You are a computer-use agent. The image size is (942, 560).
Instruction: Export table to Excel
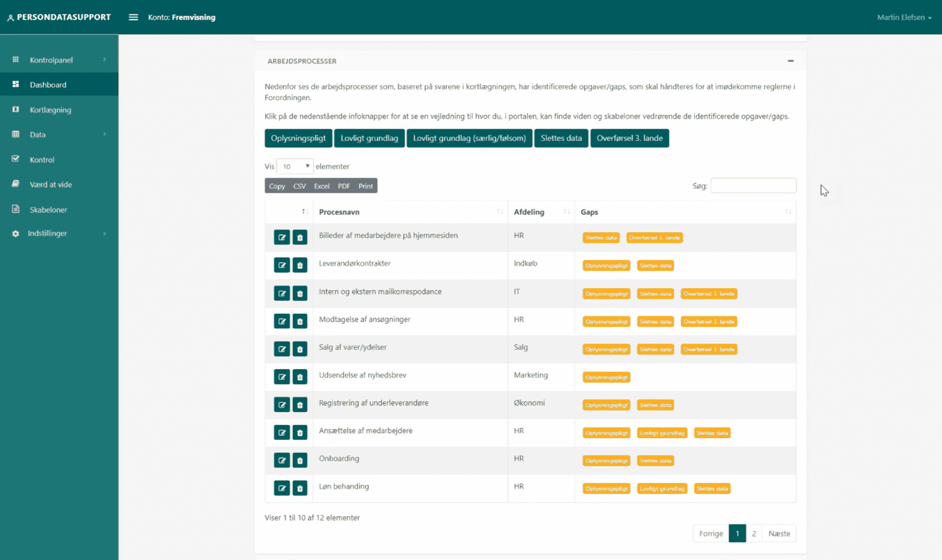[x=322, y=186]
